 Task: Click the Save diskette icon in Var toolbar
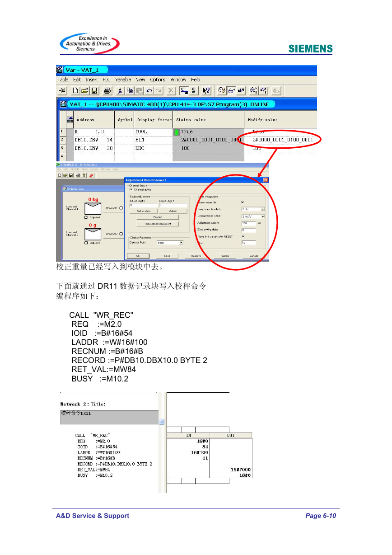pyautogui.click(x=94, y=90)
